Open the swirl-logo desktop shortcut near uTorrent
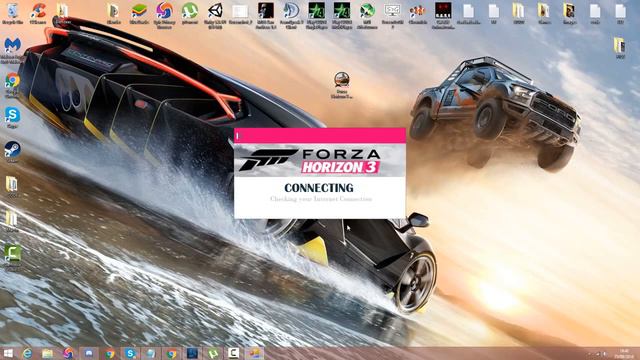The height and width of the screenshot is (360, 640). (164, 16)
